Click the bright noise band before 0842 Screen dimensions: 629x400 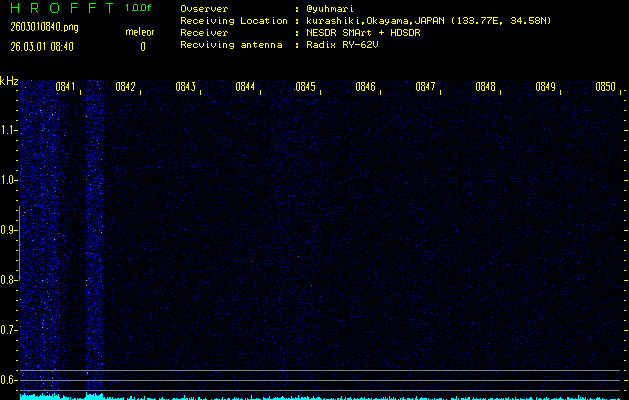click(94, 240)
